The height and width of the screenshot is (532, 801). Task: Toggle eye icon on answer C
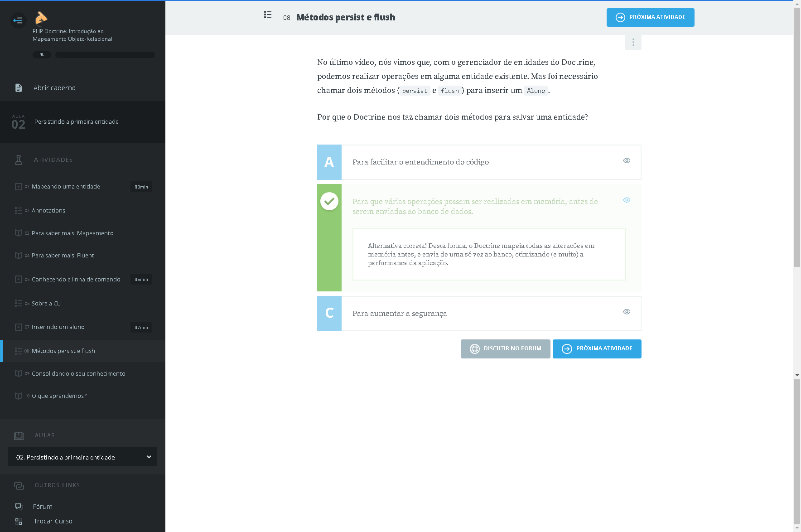627,312
